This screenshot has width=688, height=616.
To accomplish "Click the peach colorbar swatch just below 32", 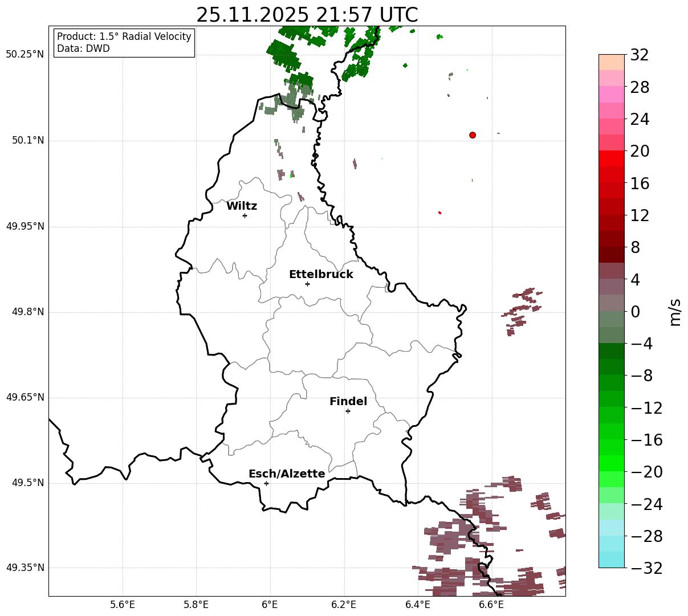I will (x=612, y=62).
